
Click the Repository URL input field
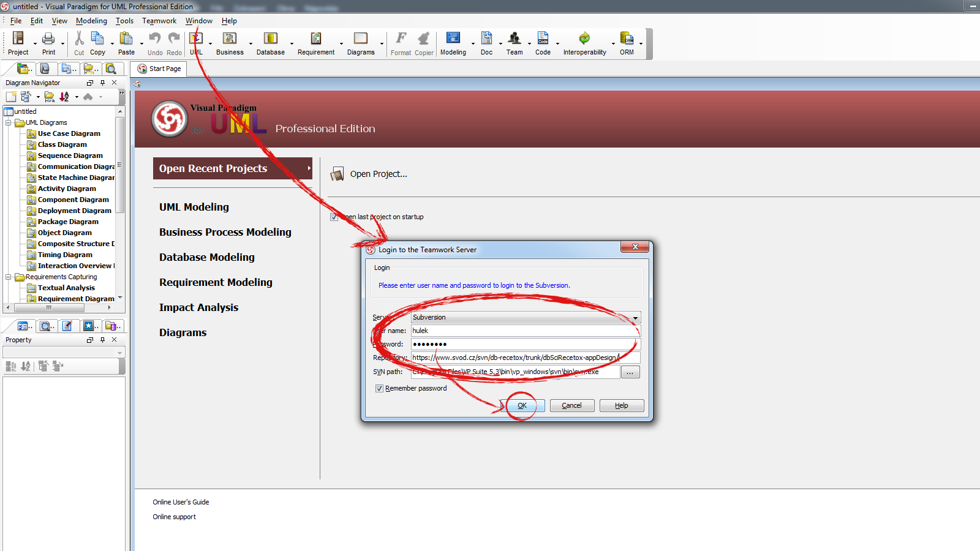[526, 358]
